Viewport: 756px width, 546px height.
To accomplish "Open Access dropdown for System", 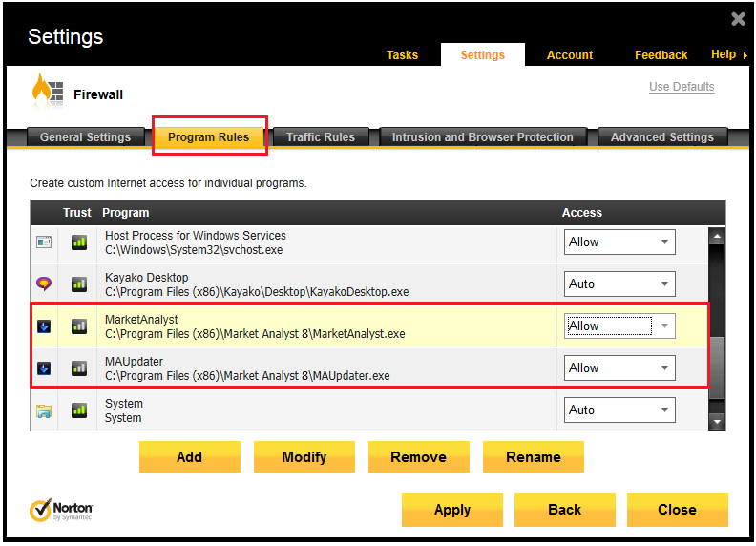I will 619,410.
